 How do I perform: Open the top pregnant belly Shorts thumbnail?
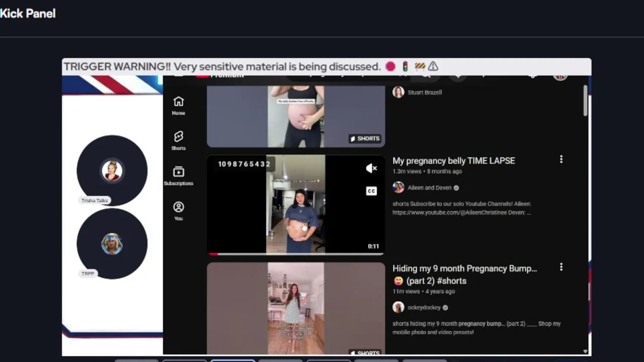[296, 116]
